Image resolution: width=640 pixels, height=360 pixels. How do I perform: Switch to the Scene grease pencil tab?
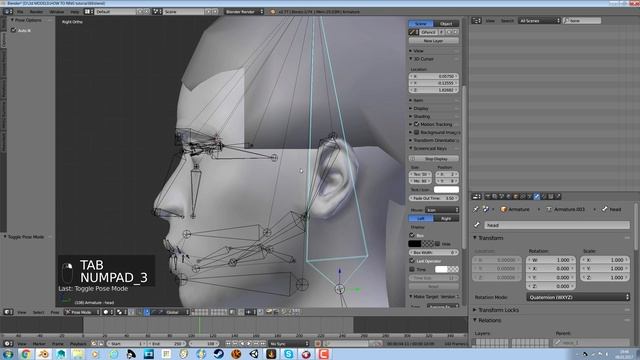coord(421,24)
